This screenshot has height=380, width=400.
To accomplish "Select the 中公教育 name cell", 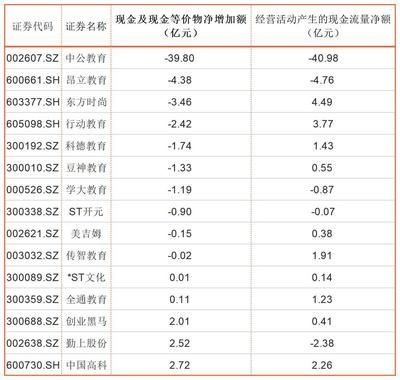I will click(86, 58).
